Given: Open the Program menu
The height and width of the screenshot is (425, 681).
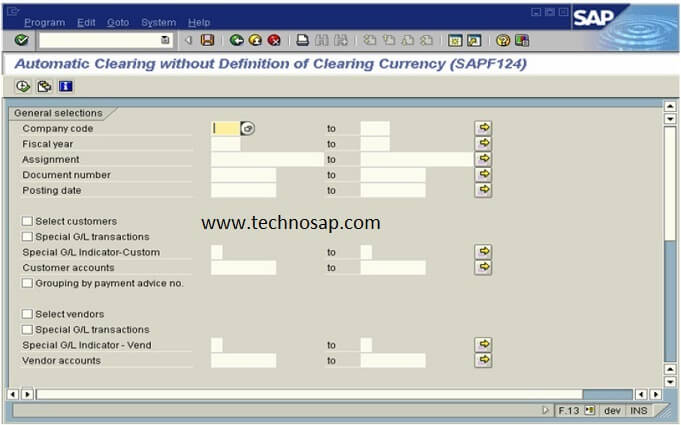Looking at the screenshot, I should [44, 22].
